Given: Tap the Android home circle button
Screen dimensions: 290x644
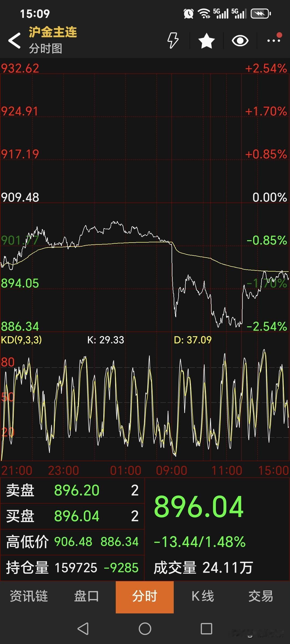Looking at the screenshot, I should click(x=145, y=628).
